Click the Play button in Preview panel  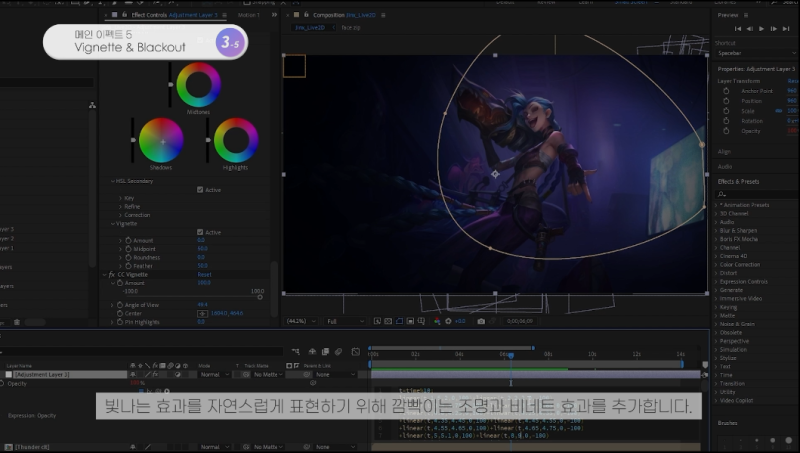point(761,29)
